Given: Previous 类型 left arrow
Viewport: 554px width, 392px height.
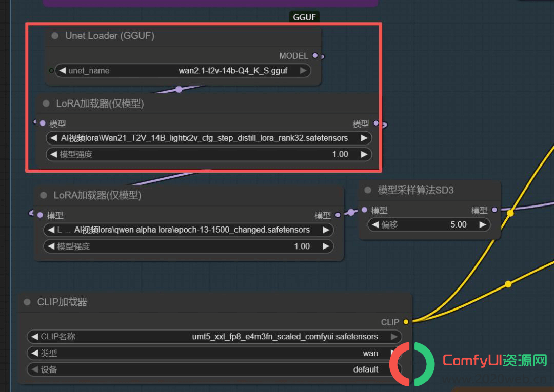Looking at the screenshot, I should pos(34,353).
